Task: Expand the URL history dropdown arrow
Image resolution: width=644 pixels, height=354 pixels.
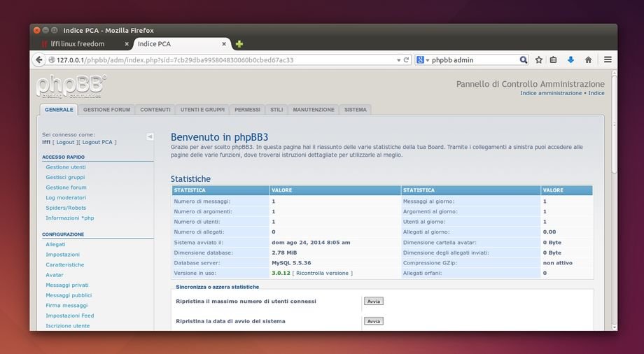Action: [x=397, y=60]
